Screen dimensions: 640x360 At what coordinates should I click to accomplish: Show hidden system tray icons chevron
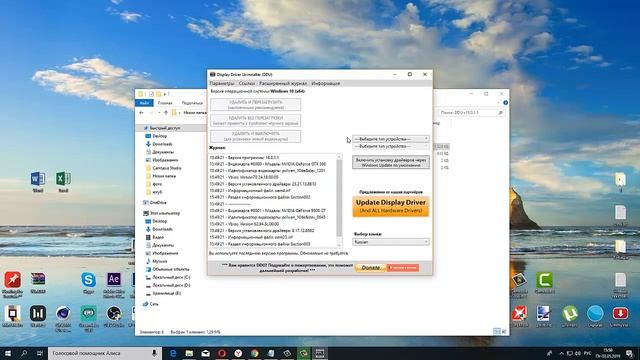click(x=561, y=353)
